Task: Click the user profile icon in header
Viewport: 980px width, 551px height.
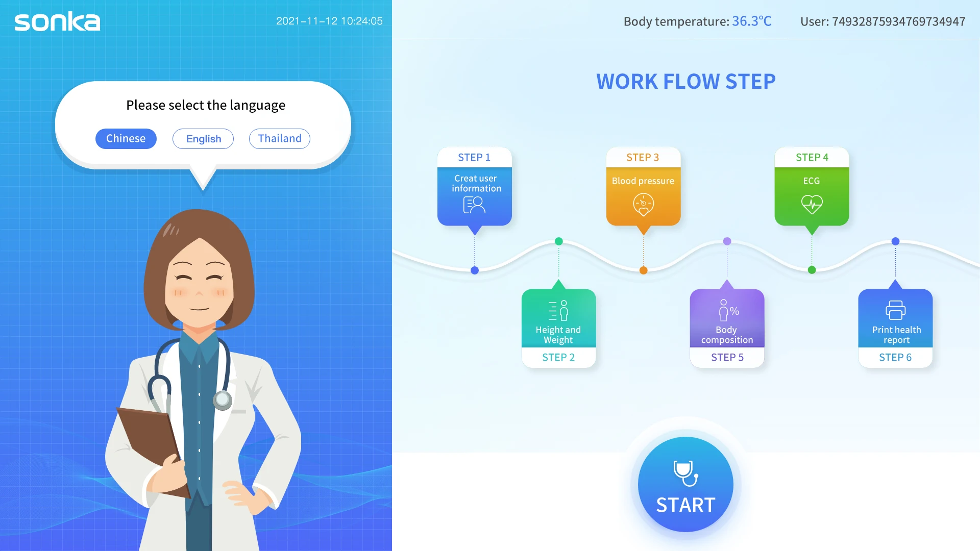Action: click(880, 21)
